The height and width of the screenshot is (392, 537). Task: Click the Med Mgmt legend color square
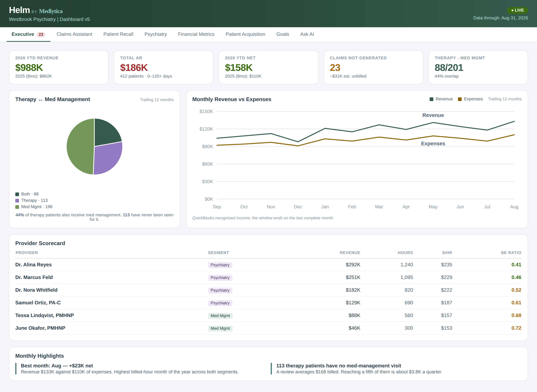(x=17, y=207)
